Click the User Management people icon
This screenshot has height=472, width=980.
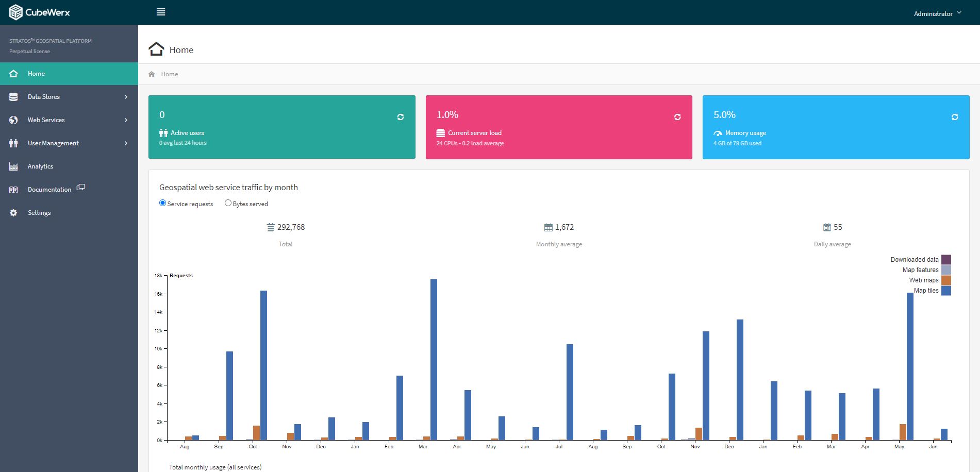(14, 143)
